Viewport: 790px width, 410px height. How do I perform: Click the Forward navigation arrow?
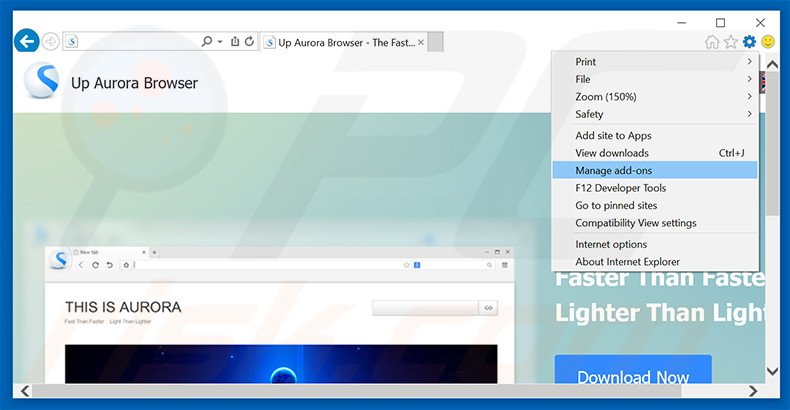click(50, 41)
